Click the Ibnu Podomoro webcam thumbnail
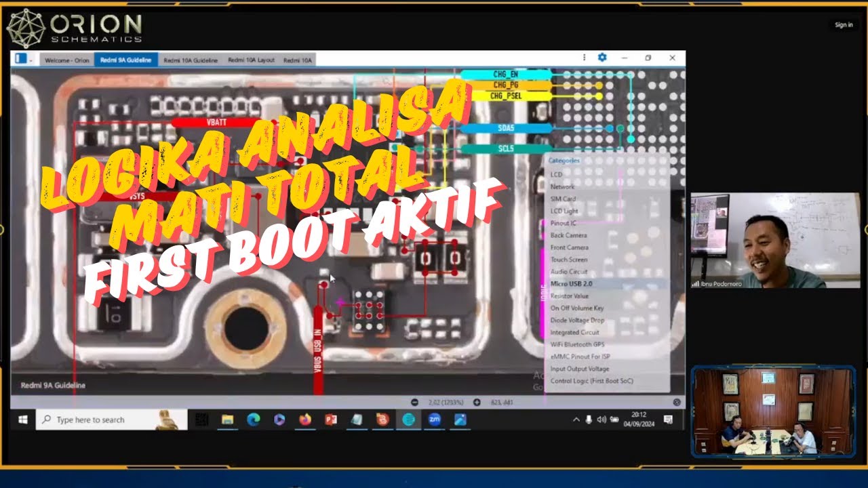868x488 pixels. pos(776,241)
